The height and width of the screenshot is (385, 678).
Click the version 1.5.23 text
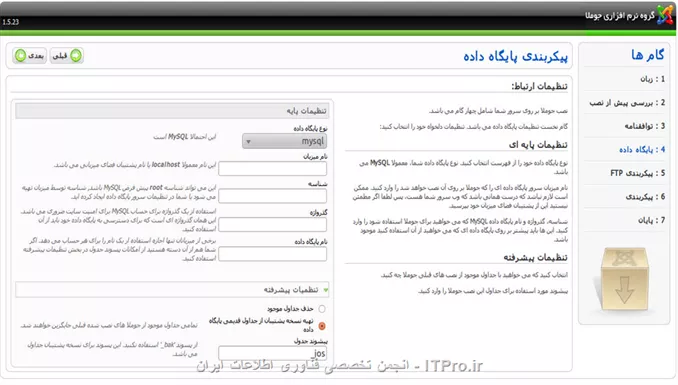(x=11, y=22)
